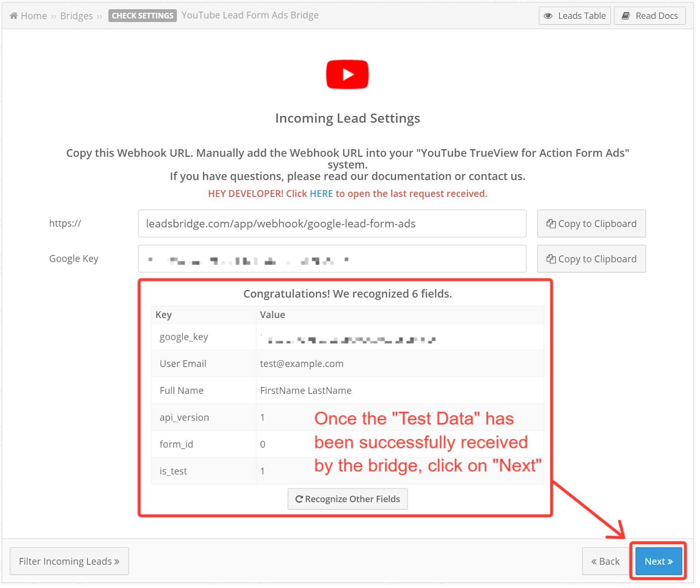Go Back to the previous step

click(x=605, y=561)
